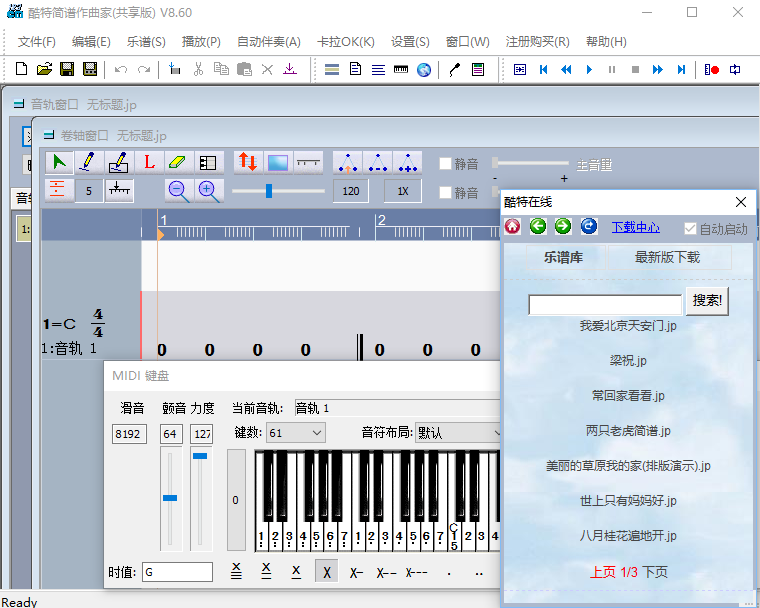Open the 键数 dropdown showing 61

point(295,433)
